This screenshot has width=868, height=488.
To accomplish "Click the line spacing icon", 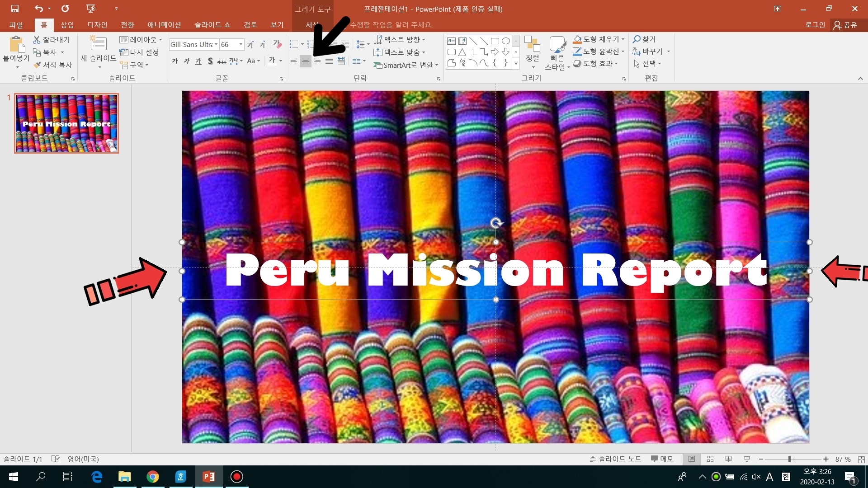I will pyautogui.click(x=360, y=44).
